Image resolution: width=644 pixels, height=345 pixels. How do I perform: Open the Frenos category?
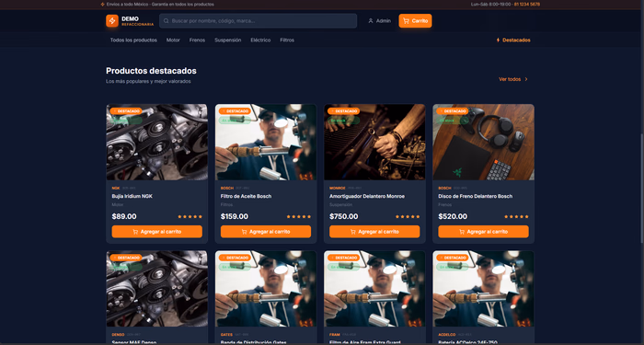(x=197, y=40)
